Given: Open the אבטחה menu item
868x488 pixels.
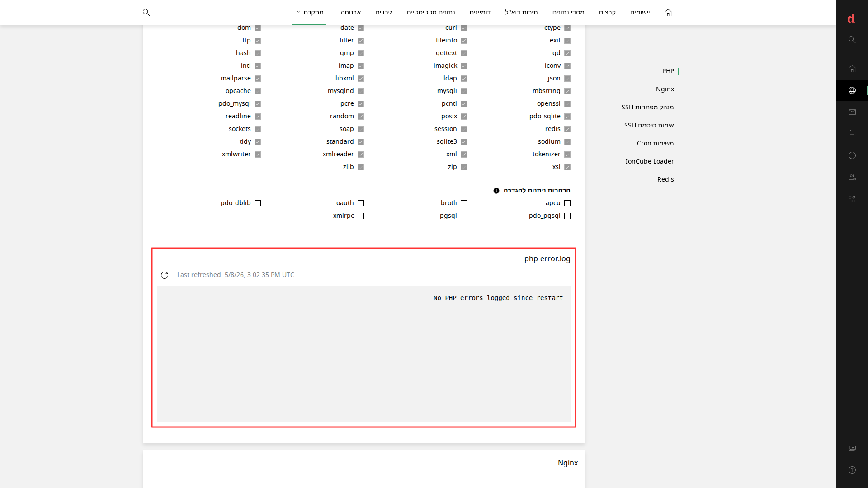Looking at the screenshot, I should pos(351,12).
